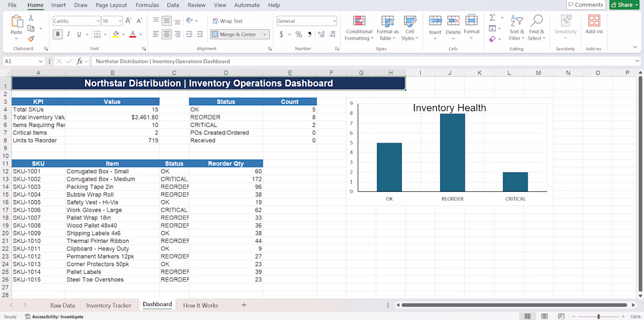Decrease font size with smaller A

click(139, 20)
